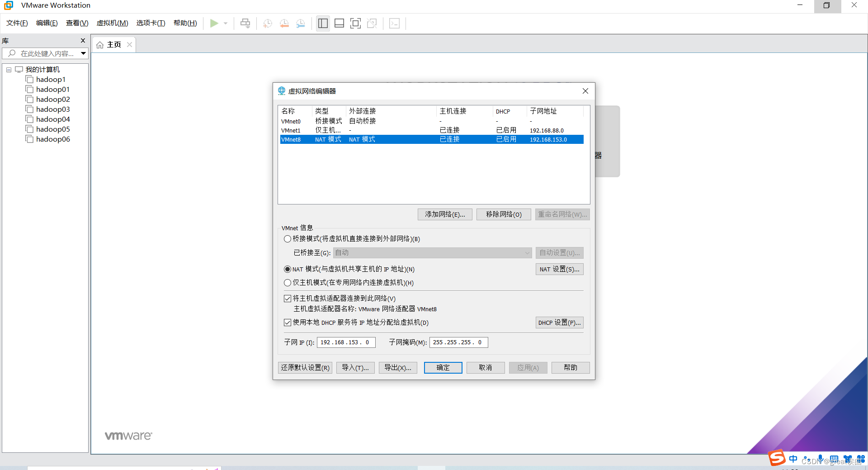
Task: Select the hadoop01 virtual machine
Action: click(x=53, y=90)
